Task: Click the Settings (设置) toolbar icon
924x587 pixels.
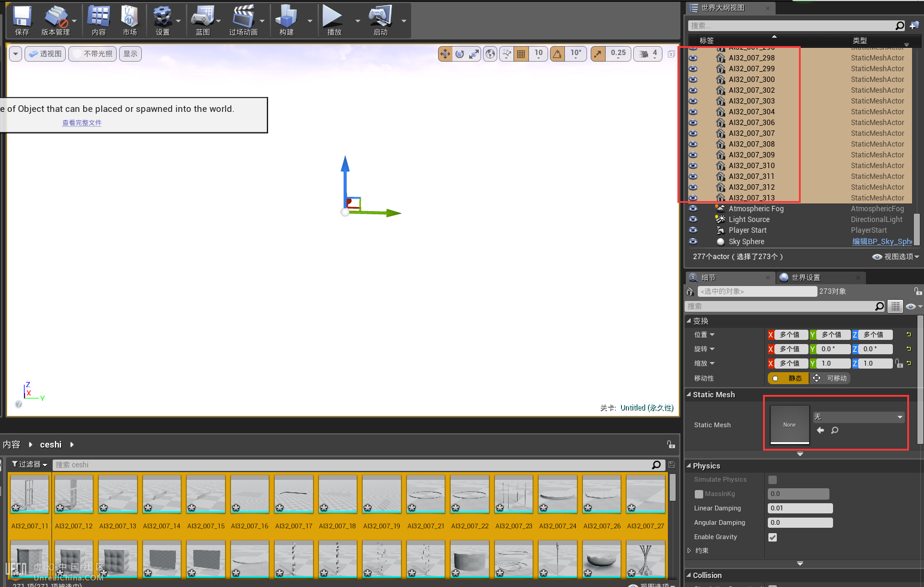Action: pyautogui.click(x=162, y=20)
